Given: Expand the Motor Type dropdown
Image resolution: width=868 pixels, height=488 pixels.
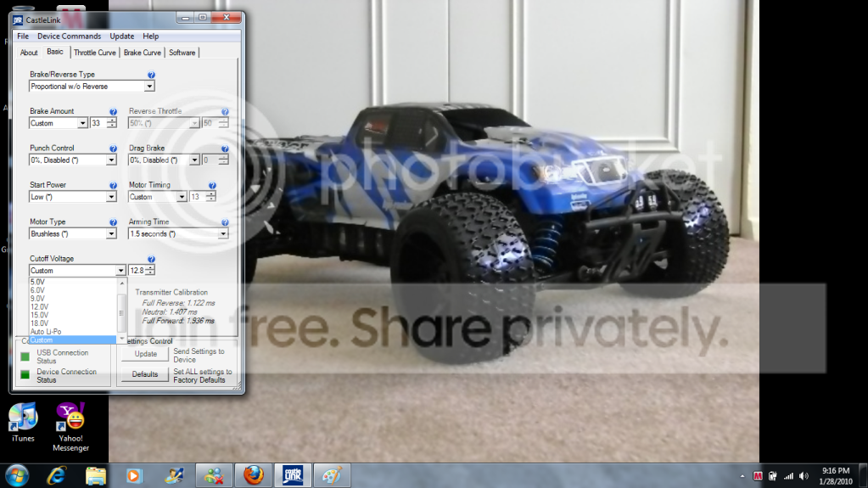Looking at the screenshot, I should pyautogui.click(x=110, y=234).
